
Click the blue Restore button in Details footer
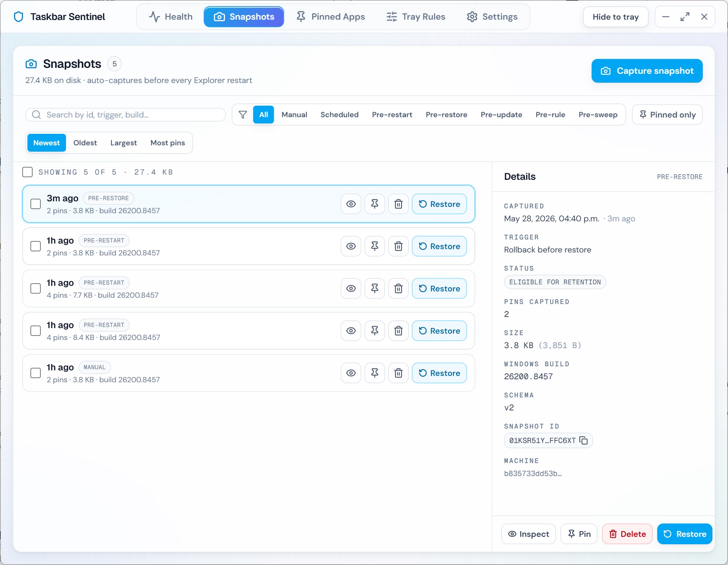[x=685, y=534]
